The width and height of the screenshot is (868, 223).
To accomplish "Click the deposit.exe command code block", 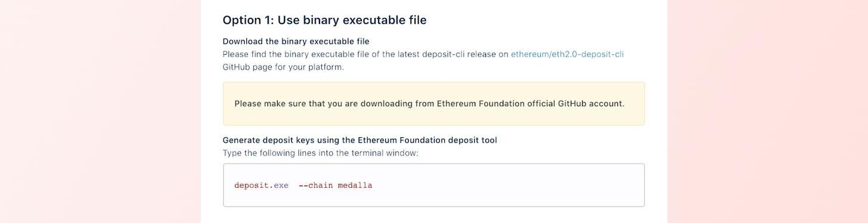I will coord(433,185).
